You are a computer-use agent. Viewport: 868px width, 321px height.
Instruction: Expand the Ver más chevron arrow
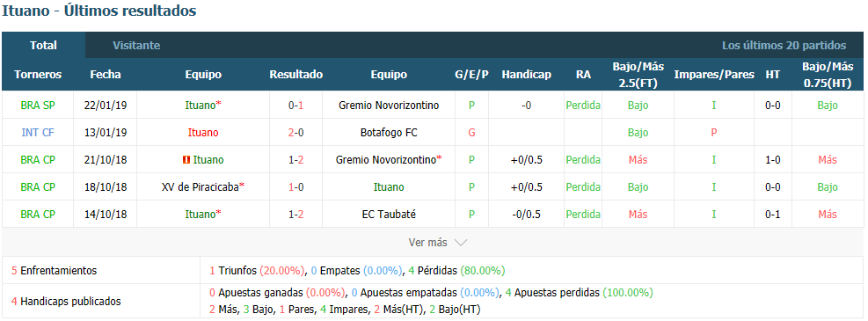461,243
